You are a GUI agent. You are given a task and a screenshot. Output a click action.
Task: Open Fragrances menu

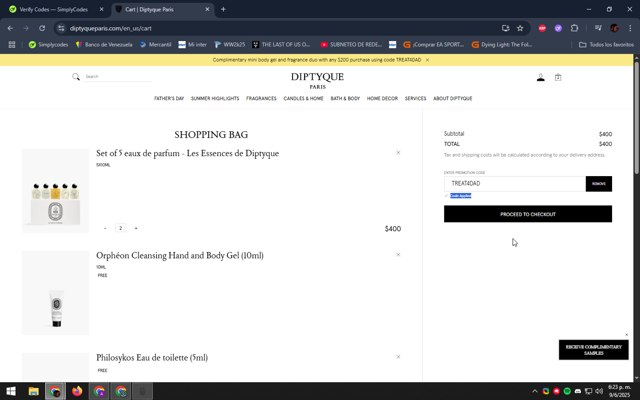[261, 98]
